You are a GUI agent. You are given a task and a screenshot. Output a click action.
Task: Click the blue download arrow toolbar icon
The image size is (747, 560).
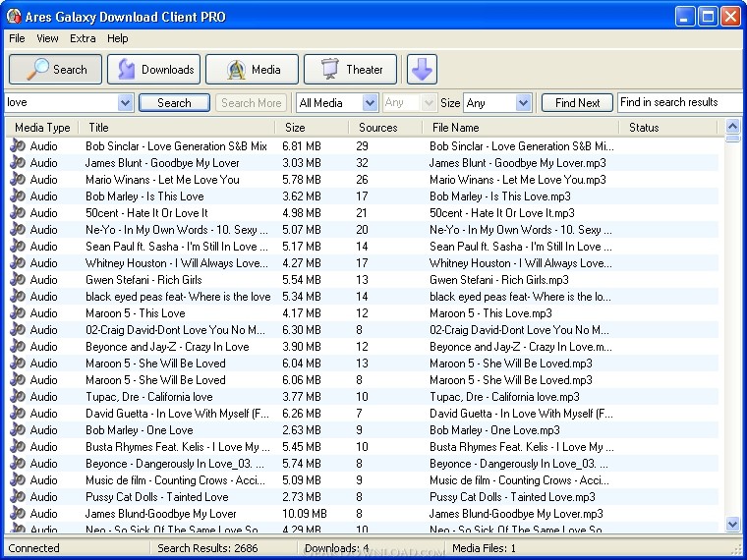coord(422,70)
